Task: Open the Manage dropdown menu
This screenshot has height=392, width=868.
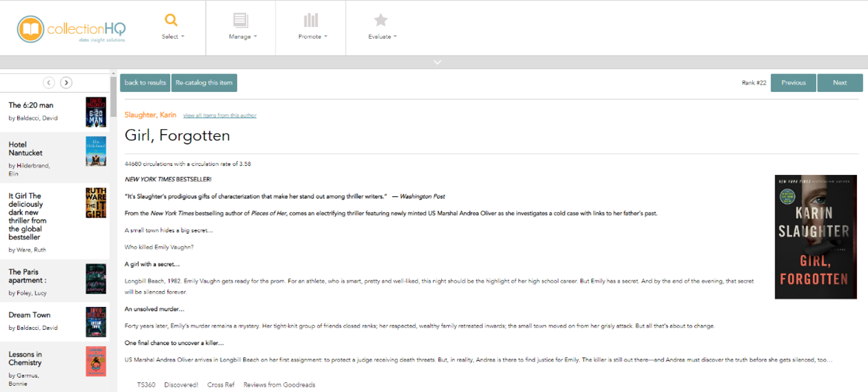Action: pyautogui.click(x=242, y=37)
